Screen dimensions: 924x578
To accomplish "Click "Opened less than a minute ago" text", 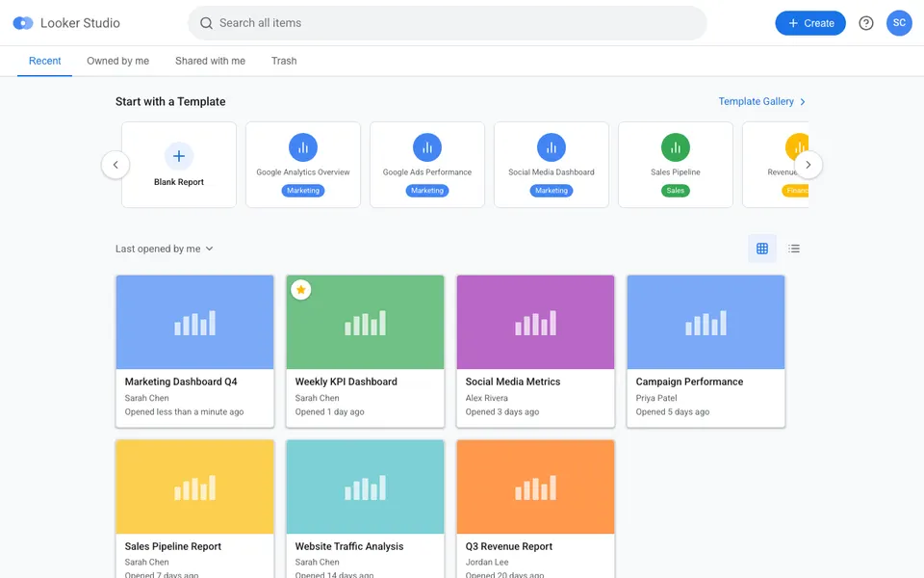I will point(184,411).
